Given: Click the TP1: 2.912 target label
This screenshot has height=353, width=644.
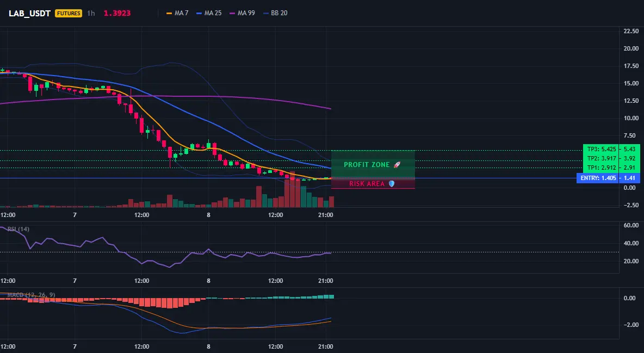Looking at the screenshot, I should tap(601, 168).
